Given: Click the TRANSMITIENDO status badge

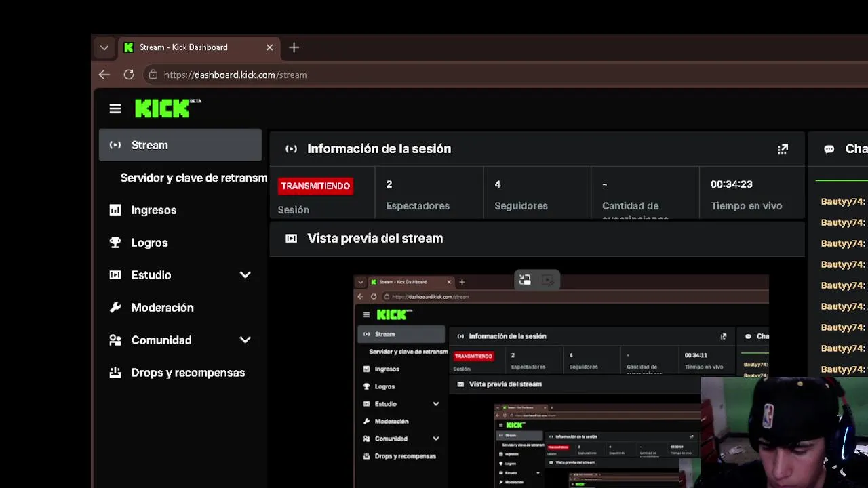Looking at the screenshot, I should 315,186.
